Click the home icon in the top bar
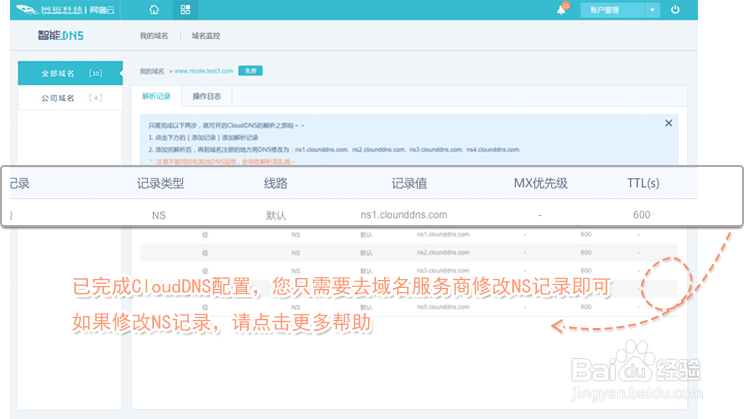 (x=154, y=10)
